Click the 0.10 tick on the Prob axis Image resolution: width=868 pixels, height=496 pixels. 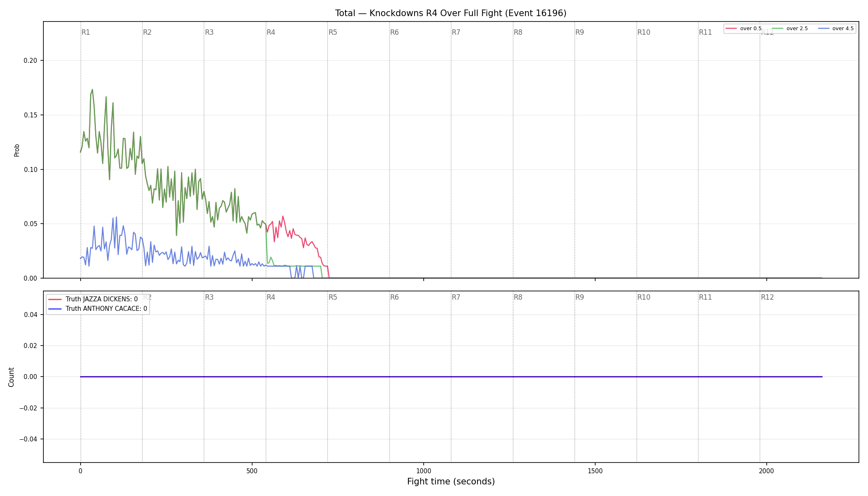30,169
